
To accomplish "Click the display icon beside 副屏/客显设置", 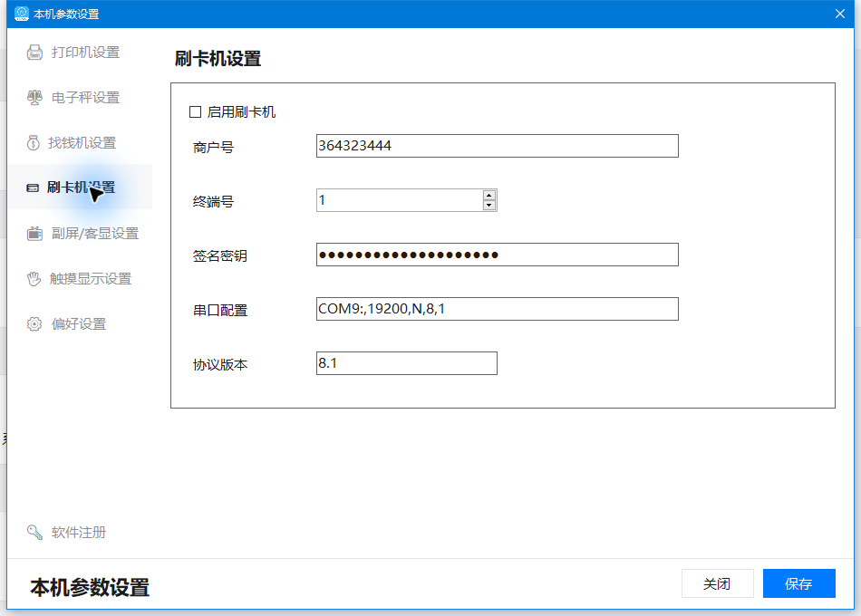I will coord(34,234).
